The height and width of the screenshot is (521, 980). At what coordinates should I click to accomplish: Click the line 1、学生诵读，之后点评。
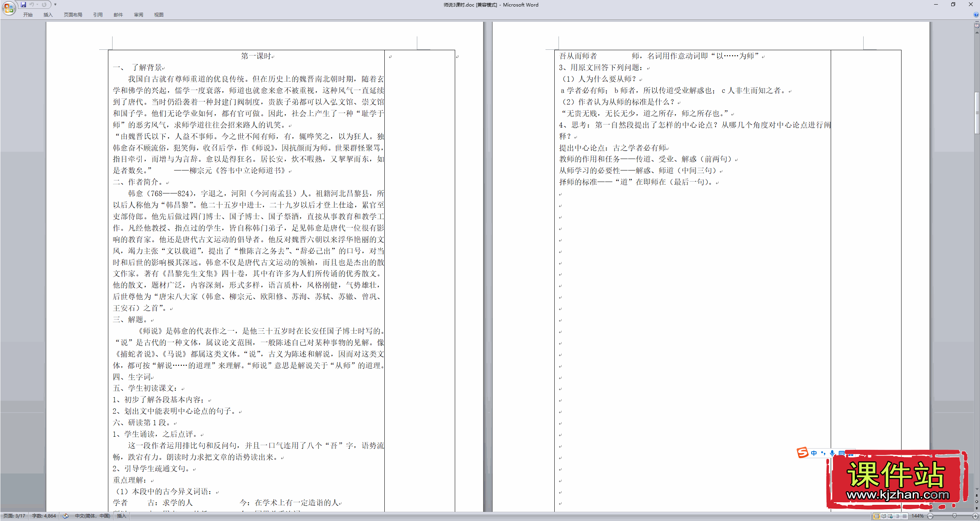[157, 434]
